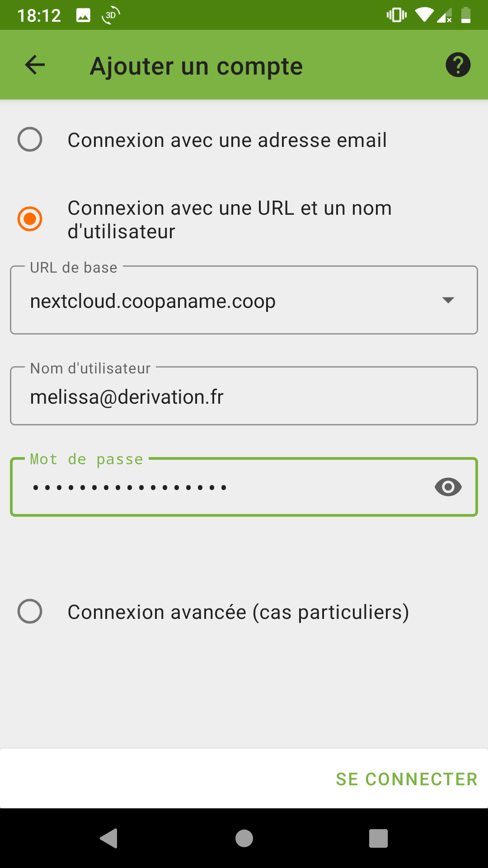Screen dimensions: 488x868
Task: Tap the back arrow in header
Action: pos(35,65)
